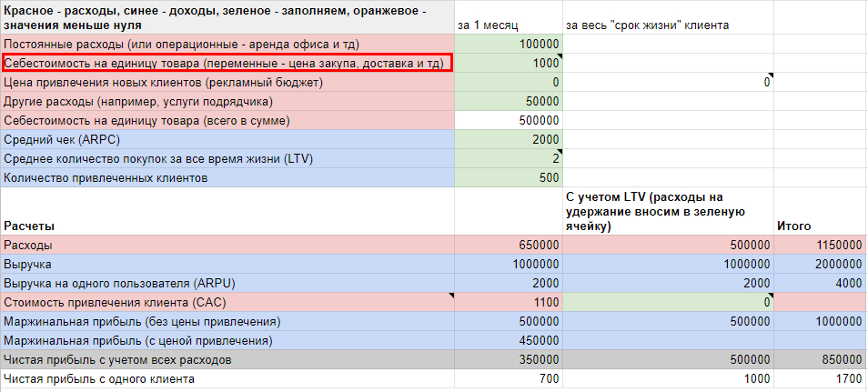Click the CAC value 1100
Viewport: 868px width, 392px height.
point(509,302)
